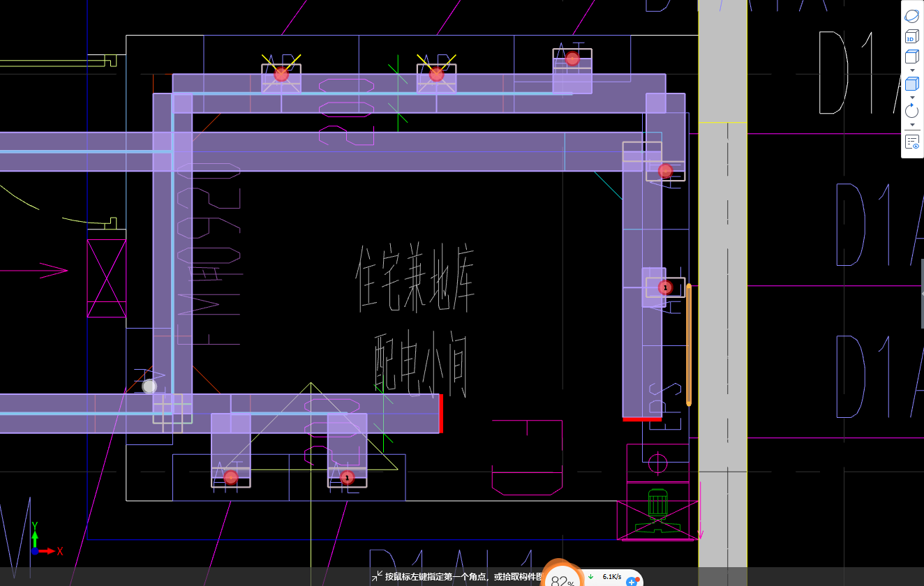Screen dimensions: 924x586
Task: Click the blue plus icon beside speed indicator
Action: (633, 580)
